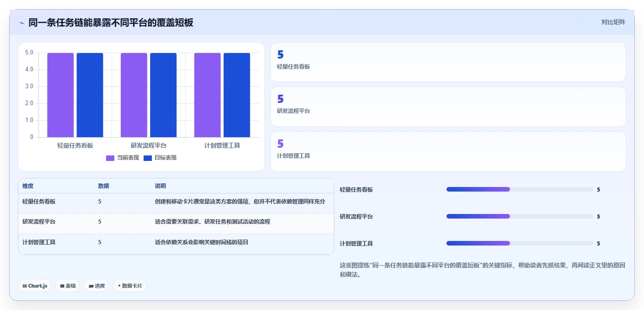Click the 轻量任务看板 progress bar

coord(520,189)
